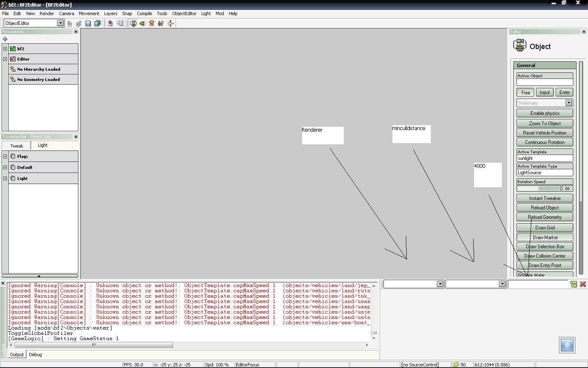Click the green scroll icon beside tweak field

(574, 284)
